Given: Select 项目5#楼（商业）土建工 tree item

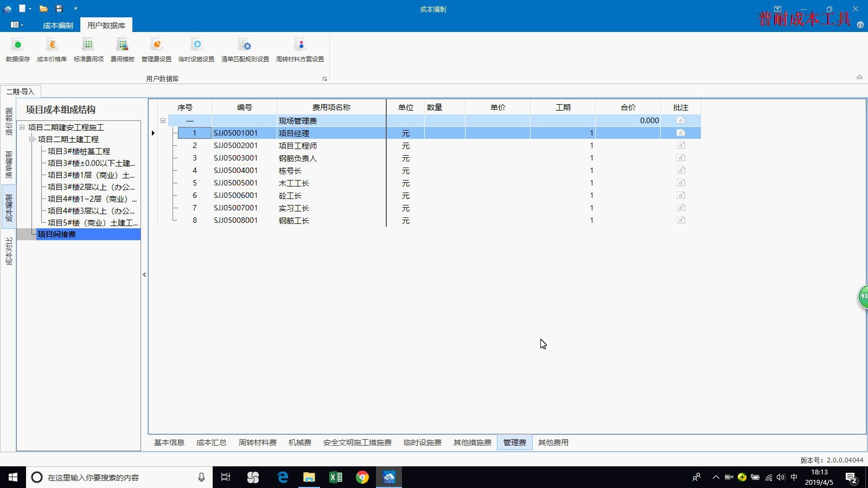Looking at the screenshot, I should (x=93, y=223).
